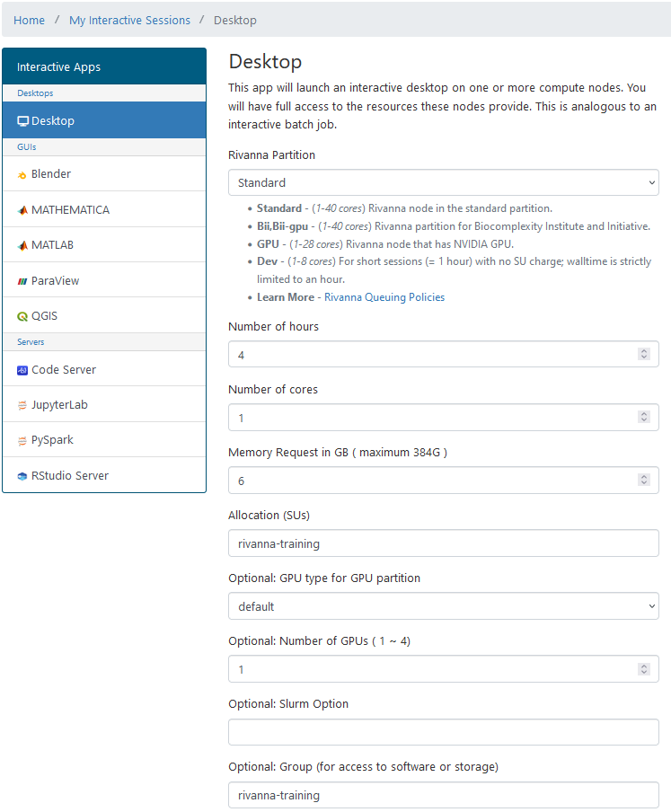The height and width of the screenshot is (812, 671).
Task: Focus the Optional Slurm Option field
Action: tap(443, 732)
